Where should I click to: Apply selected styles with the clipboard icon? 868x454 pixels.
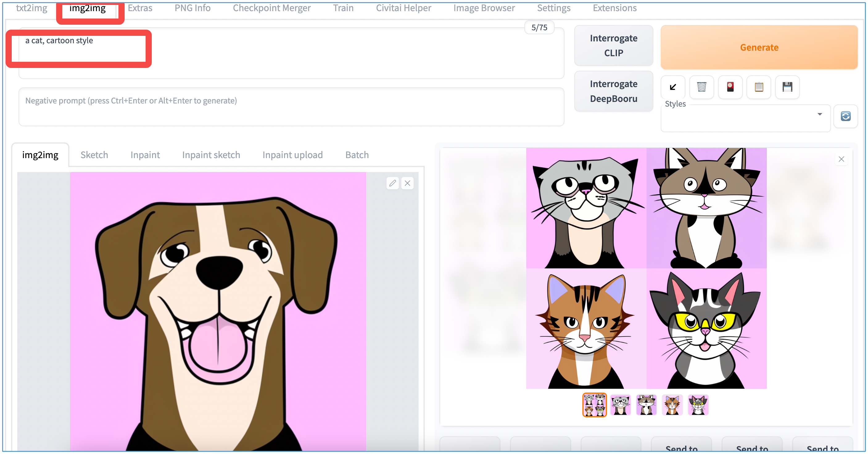coord(758,87)
